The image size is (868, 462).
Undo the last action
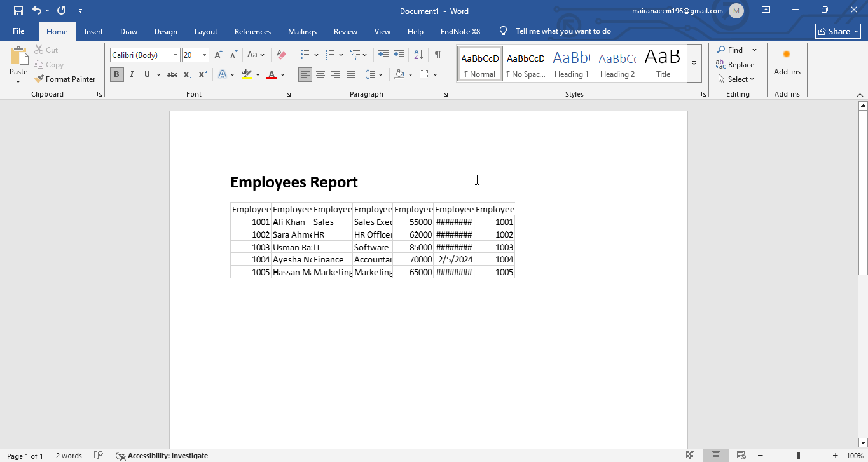(x=37, y=11)
